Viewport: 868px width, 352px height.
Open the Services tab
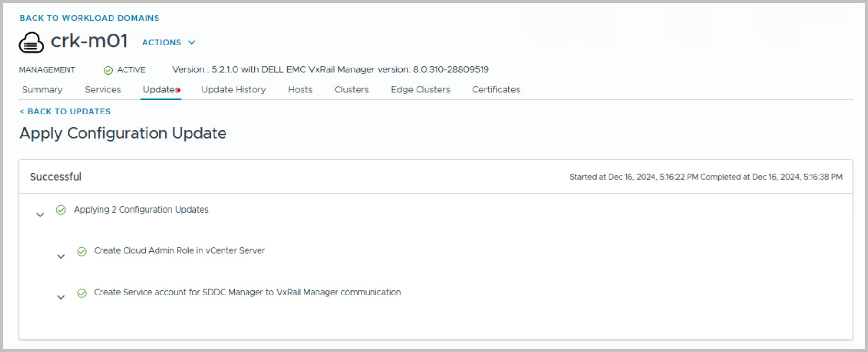coord(103,90)
